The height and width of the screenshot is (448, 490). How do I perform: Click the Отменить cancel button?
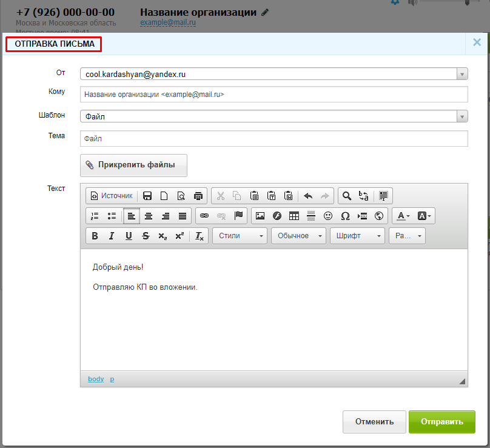pos(374,422)
